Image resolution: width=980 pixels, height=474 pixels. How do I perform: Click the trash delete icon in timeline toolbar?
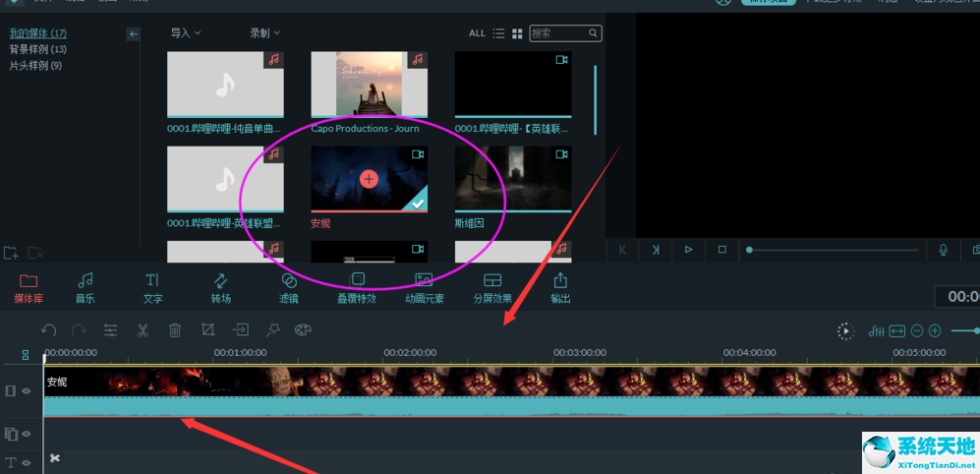[175, 330]
